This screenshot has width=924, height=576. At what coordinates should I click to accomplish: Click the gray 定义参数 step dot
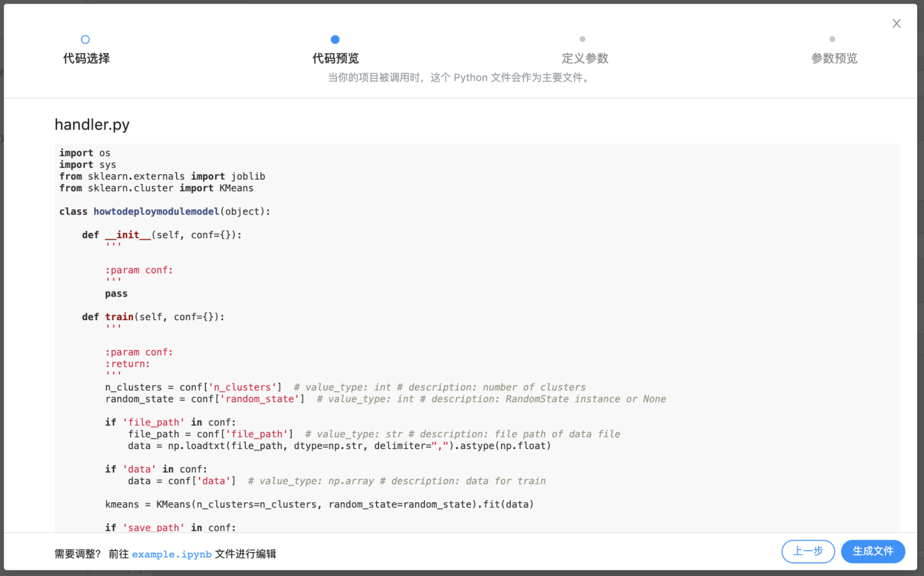[x=582, y=39]
